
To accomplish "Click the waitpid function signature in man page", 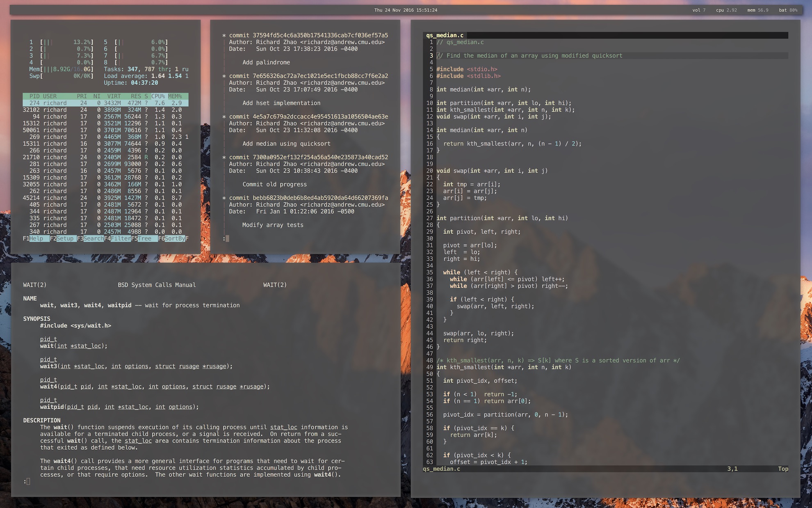I will point(119,407).
